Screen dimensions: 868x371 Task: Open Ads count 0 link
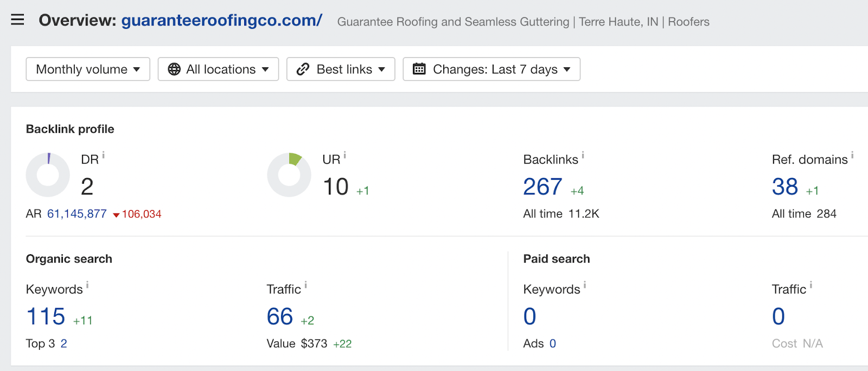pos(553,344)
